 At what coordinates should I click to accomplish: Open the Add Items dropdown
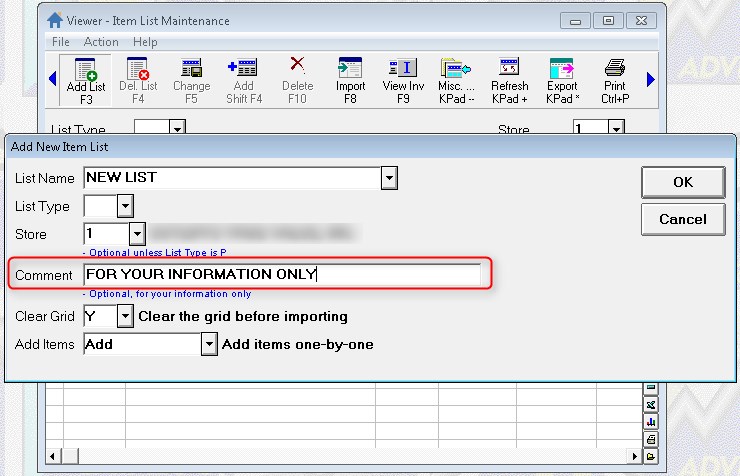coord(209,344)
